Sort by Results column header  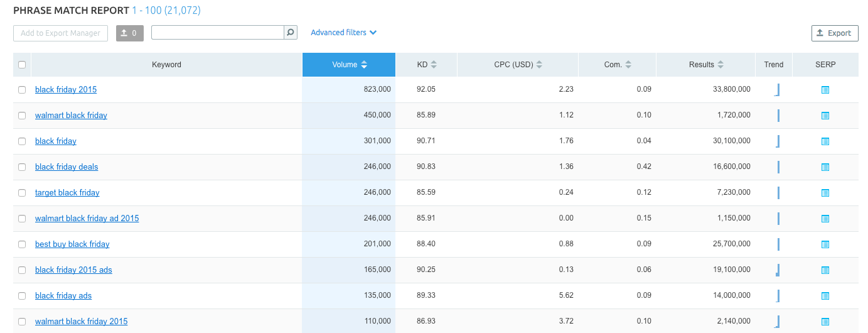click(x=706, y=65)
